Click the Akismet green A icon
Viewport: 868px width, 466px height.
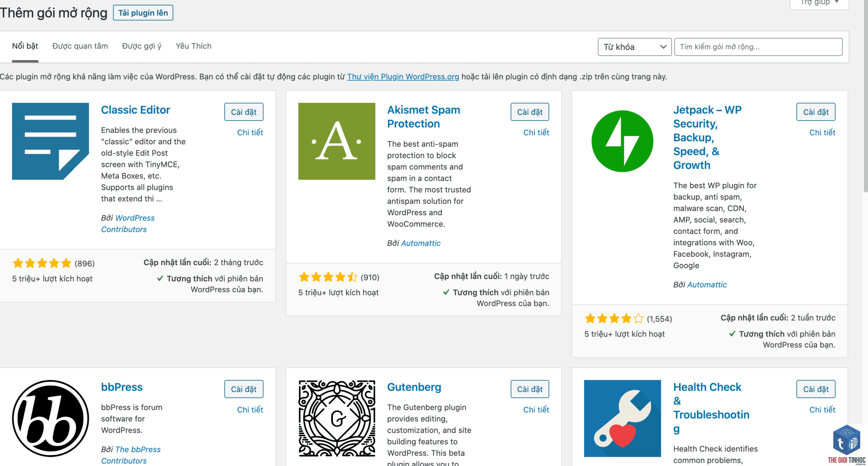pyautogui.click(x=337, y=141)
